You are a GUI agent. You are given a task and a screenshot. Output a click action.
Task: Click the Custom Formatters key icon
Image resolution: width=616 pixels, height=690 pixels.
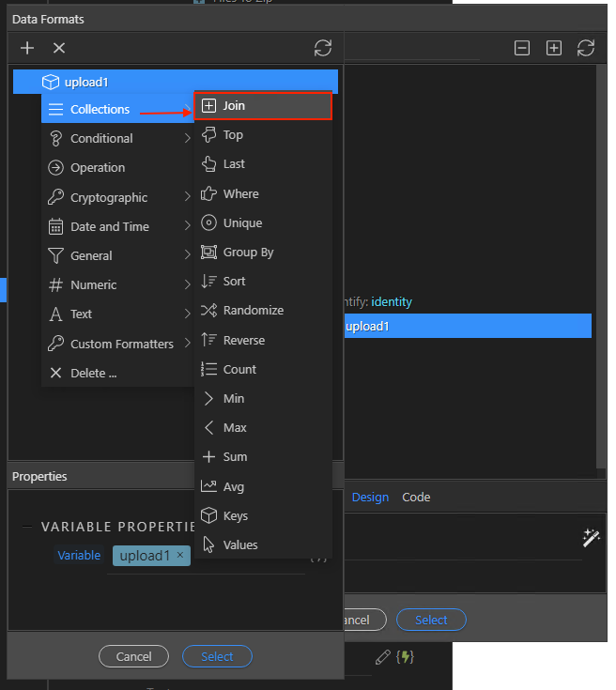point(55,344)
